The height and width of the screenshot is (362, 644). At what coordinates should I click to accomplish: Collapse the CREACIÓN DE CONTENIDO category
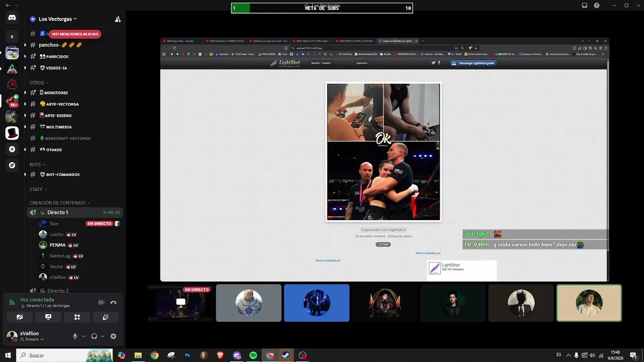click(60, 203)
